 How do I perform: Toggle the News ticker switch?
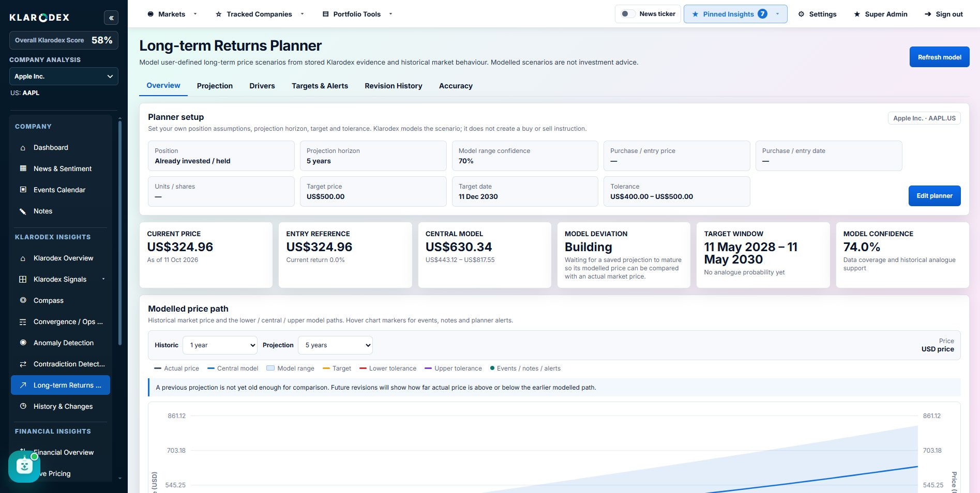[628, 14]
